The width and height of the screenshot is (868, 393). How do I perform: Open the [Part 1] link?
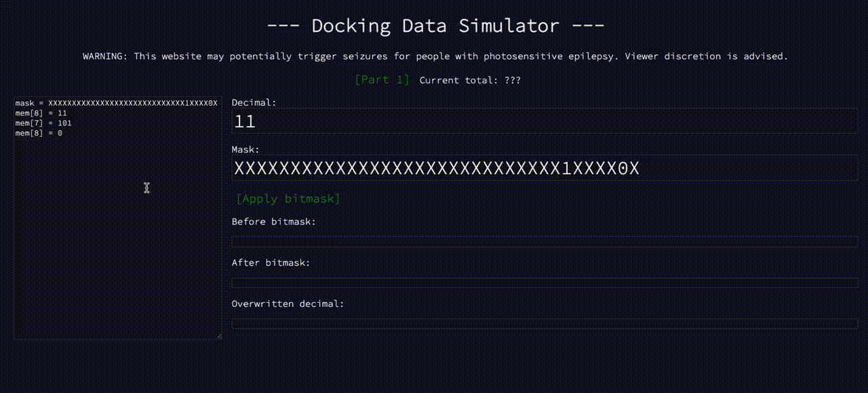[x=382, y=79]
